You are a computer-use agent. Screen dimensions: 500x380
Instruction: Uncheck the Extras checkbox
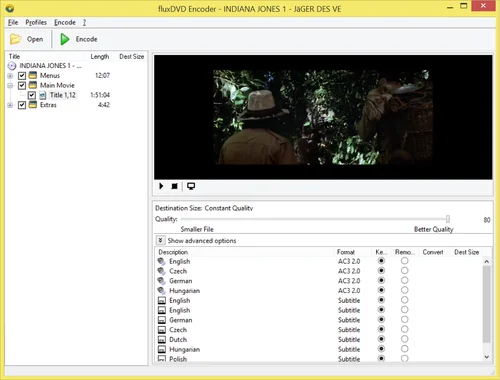22,105
